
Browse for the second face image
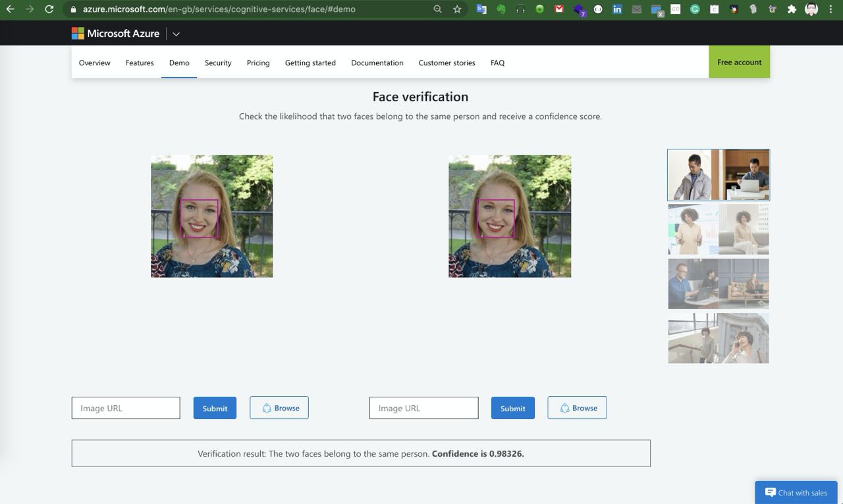pos(577,408)
